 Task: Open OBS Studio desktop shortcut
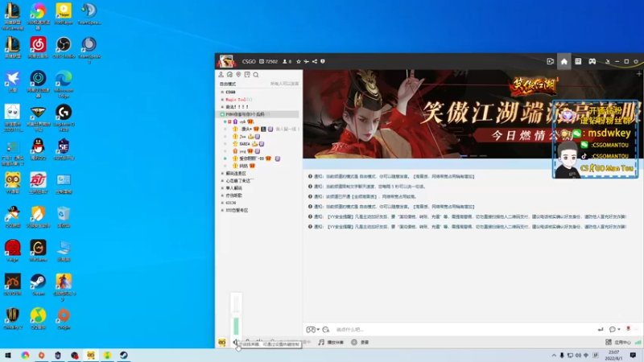64,47
